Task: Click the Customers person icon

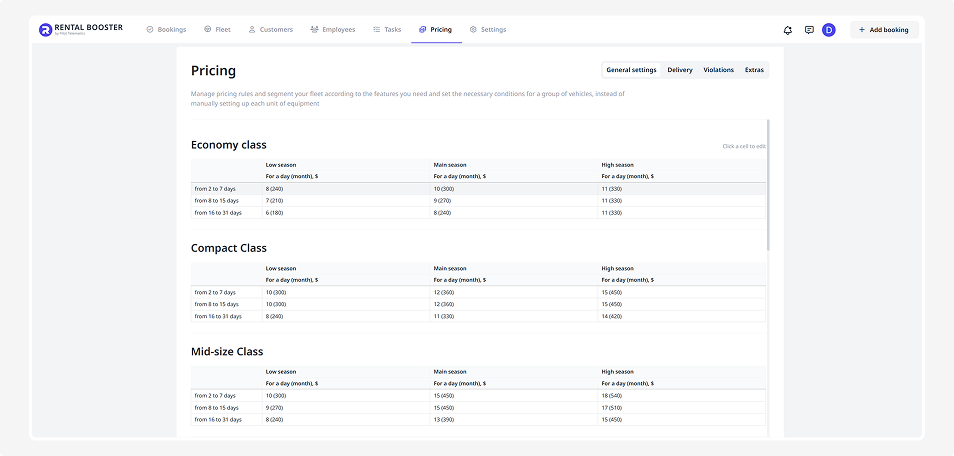Action: pyautogui.click(x=252, y=30)
